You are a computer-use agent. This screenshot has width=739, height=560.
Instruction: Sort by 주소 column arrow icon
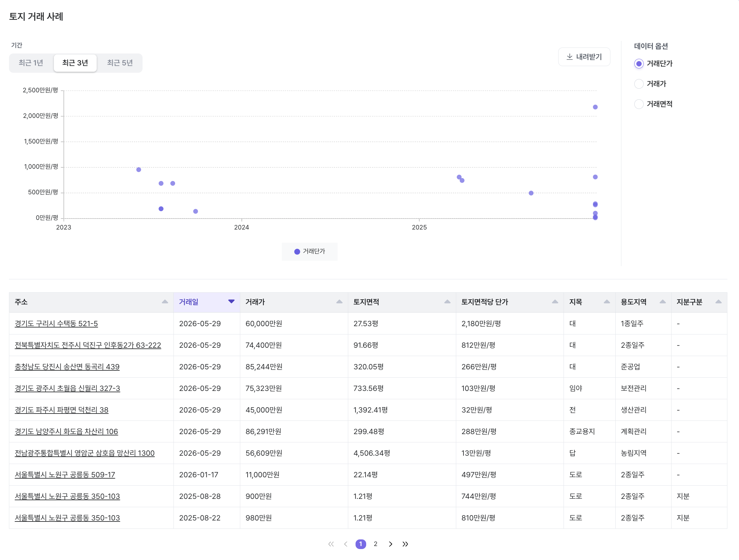165,302
